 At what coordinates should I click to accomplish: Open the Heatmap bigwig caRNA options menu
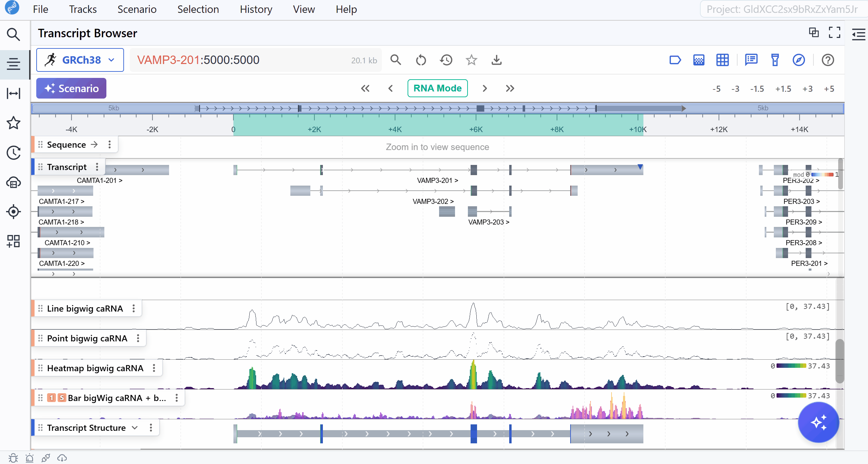pos(154,368)
